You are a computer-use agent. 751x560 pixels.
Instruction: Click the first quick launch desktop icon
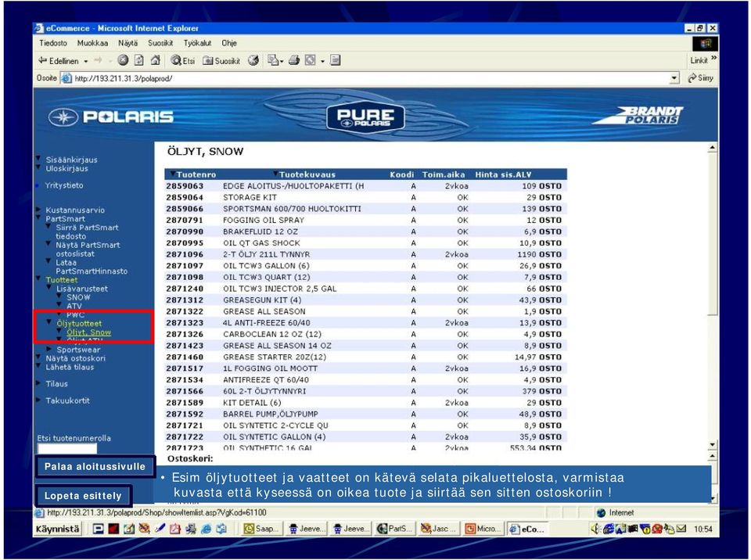click(99, 529)
